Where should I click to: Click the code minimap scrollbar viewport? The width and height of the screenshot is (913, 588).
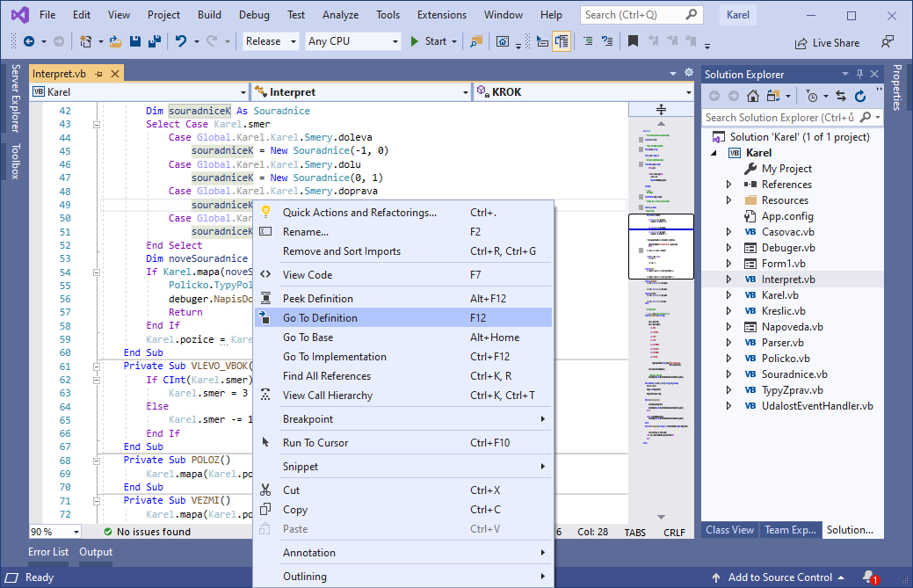coord(661,246)
